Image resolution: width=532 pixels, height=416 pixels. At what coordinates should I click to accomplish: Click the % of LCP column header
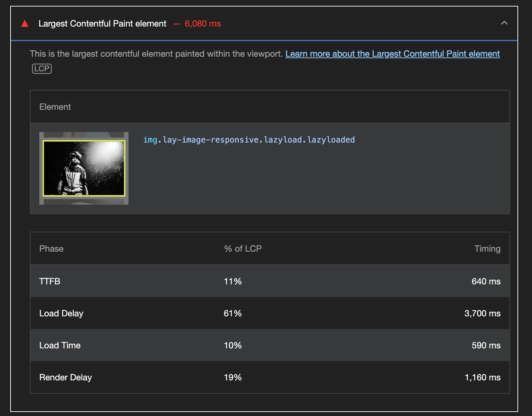point(243,249)
